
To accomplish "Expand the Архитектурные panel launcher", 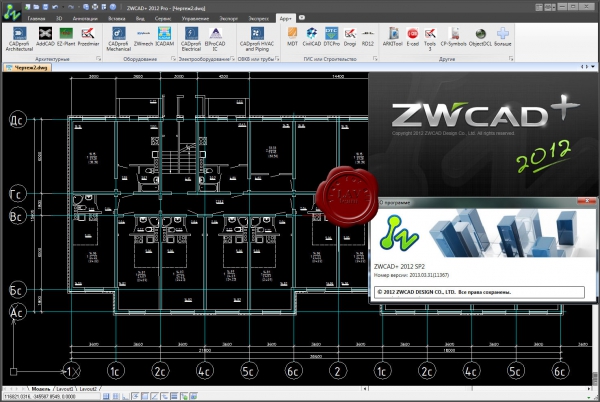I will coord(98,59).
